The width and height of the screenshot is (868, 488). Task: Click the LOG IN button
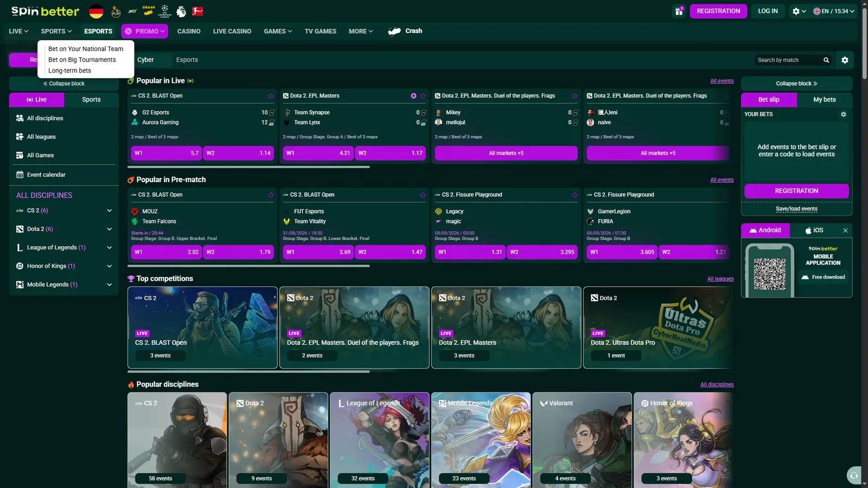point(768,11)
